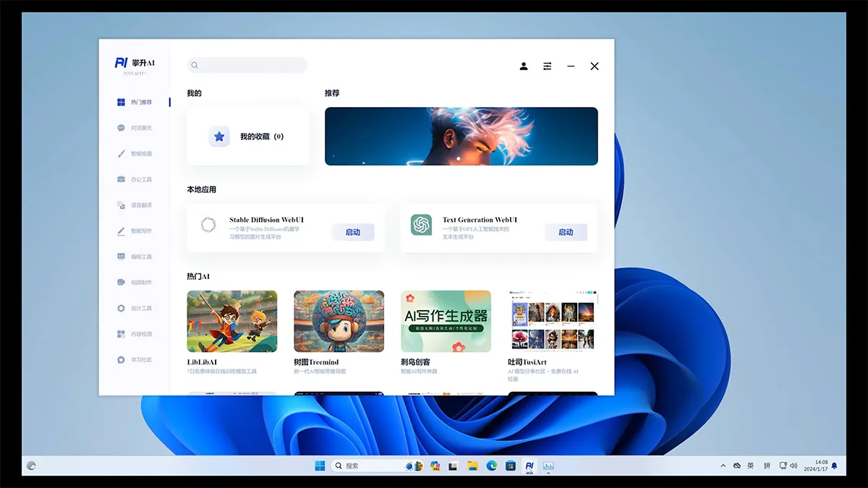Open the 内容检测 content detection section

click(x=135, y=334)
